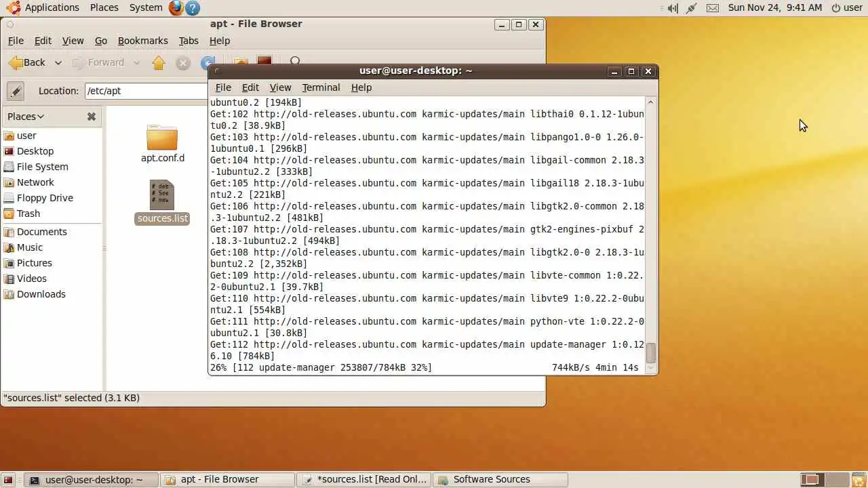Toggle the location text-entry pencil button
The height and width of the screenshot is (488, 868).
pyautogui.click(x=16, y=91)
